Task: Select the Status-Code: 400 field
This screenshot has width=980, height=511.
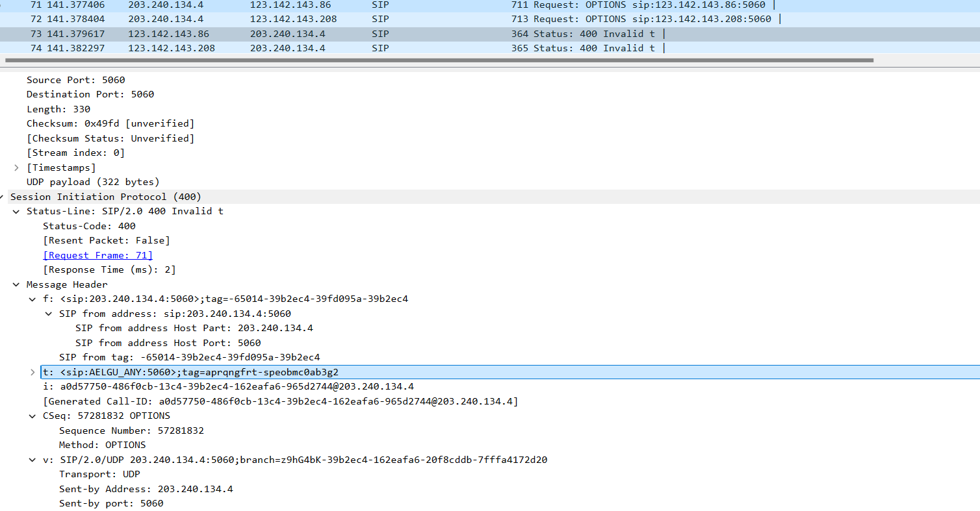Action: (x=87, y=225)
